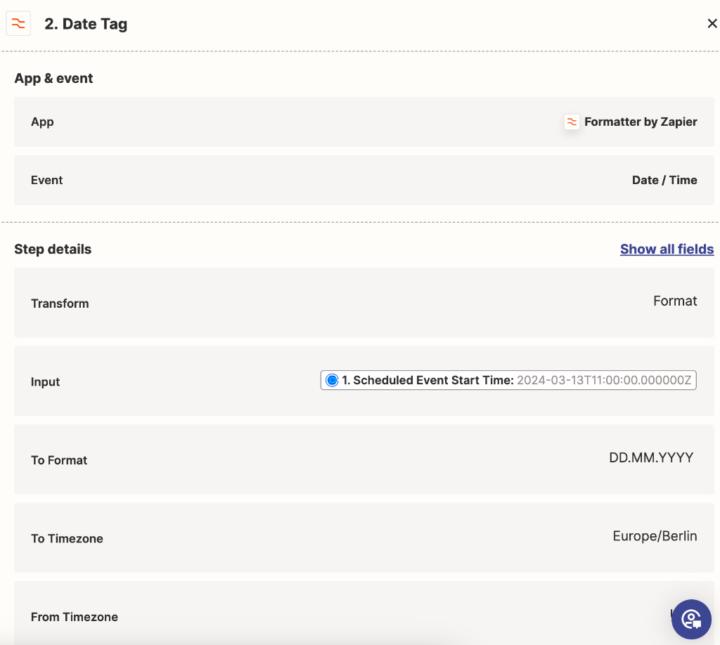Click the Formatter by Zapier app name text
The image size is (720, 645).
(x=641, y=122)
